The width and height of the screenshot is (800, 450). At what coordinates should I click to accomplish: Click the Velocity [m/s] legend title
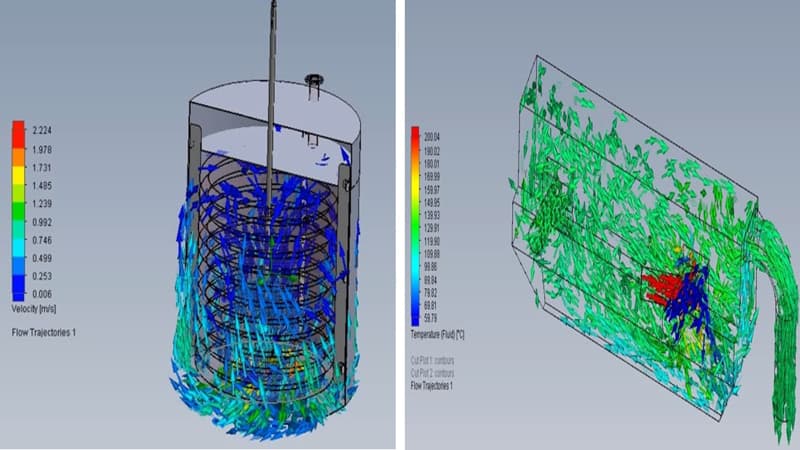point(34,309)
